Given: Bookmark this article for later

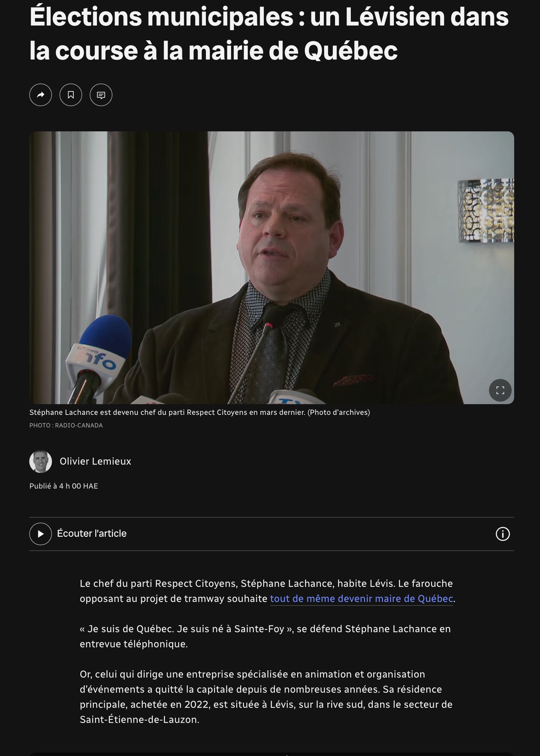Looking at the screenshot, I should point(71,95).
